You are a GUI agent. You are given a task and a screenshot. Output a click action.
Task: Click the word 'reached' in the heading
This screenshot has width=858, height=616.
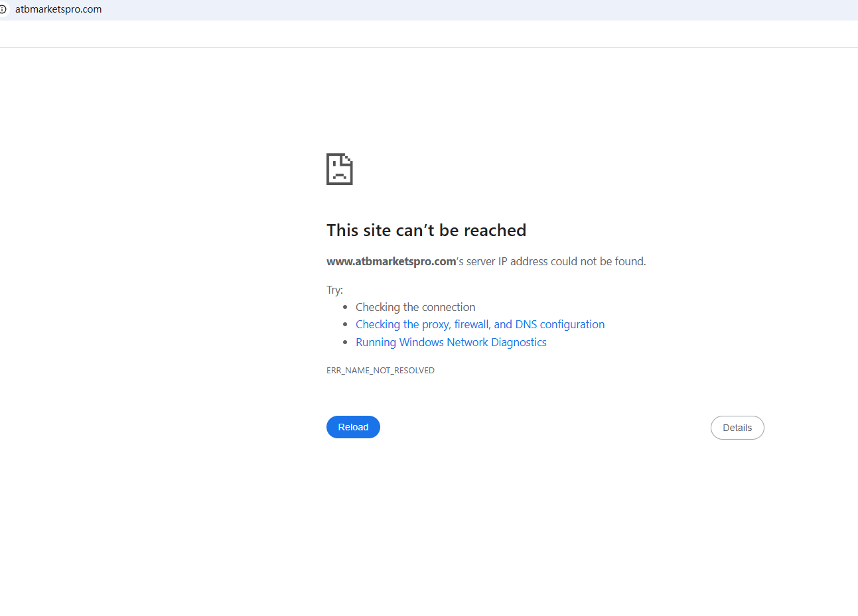[x=495, y=230]
